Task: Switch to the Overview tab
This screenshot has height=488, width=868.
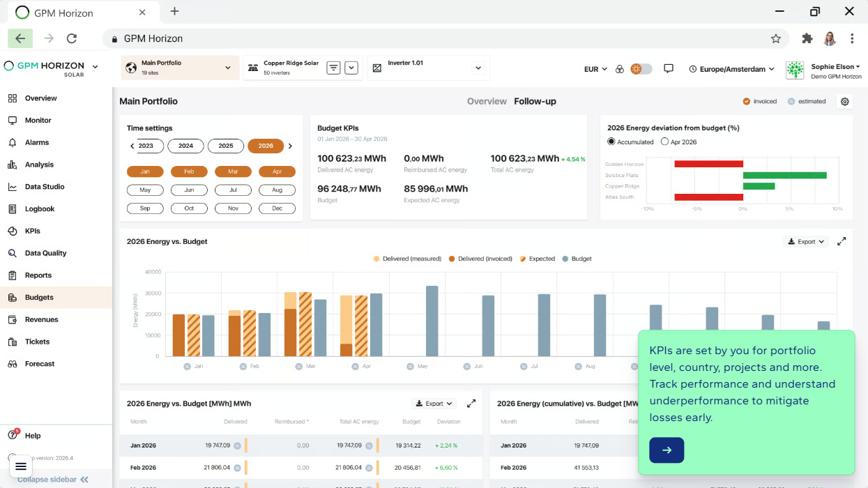Action: (487, 101)
